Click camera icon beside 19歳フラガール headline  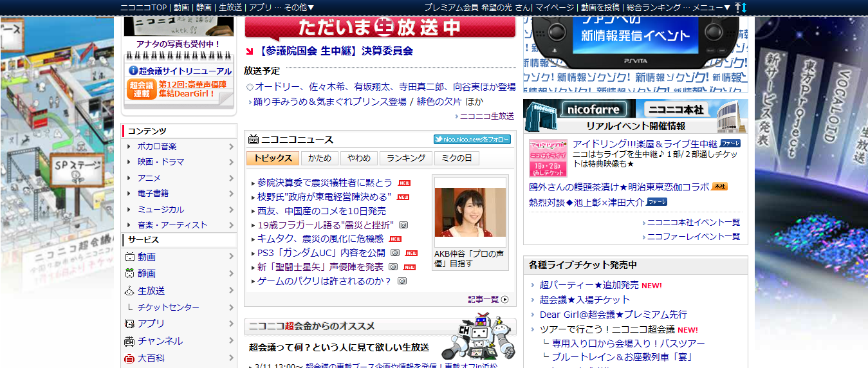(403, 225)
